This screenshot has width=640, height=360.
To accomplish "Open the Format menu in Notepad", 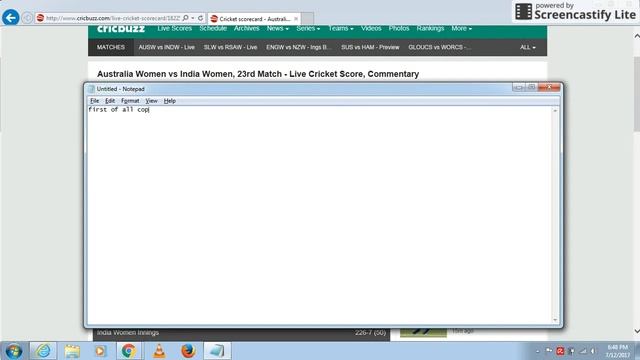I will coord(130,101).
